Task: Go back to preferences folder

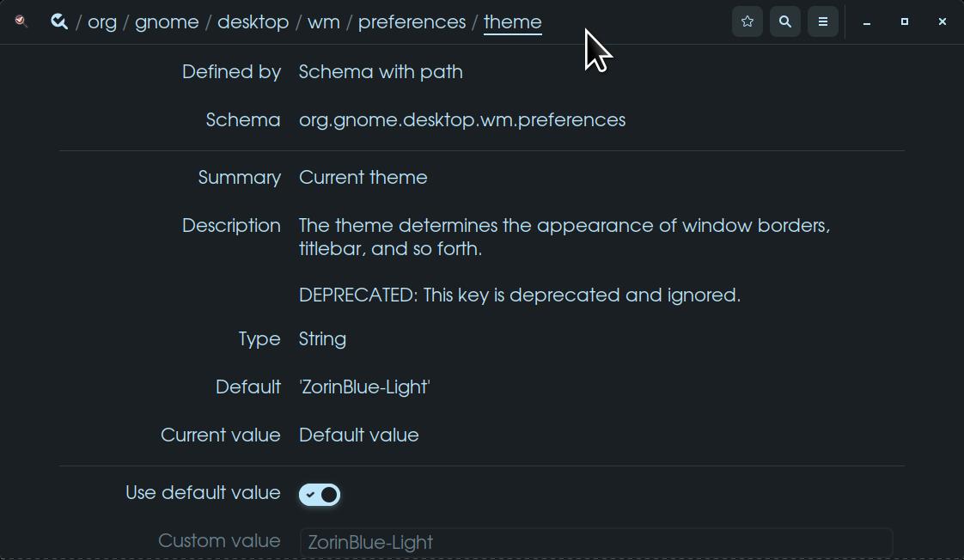Action: (x=412, y=21)
